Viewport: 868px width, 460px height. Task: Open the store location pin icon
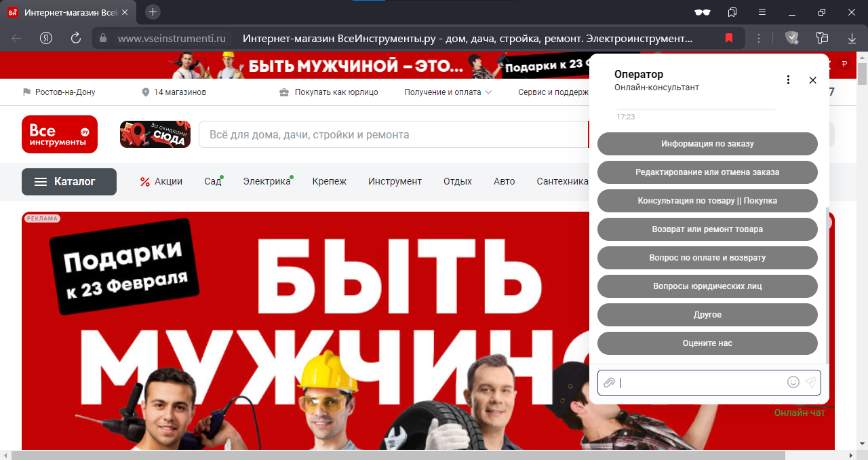pos(144,92)
